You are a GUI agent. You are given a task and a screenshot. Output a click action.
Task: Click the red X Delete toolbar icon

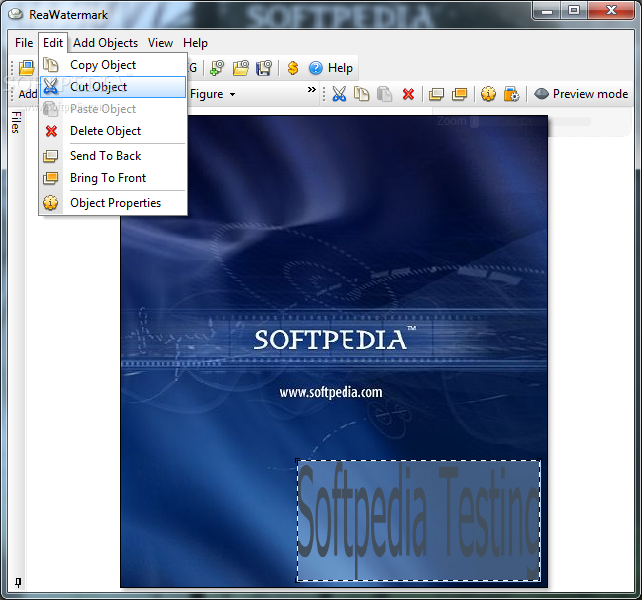click(x=408, y=94)
